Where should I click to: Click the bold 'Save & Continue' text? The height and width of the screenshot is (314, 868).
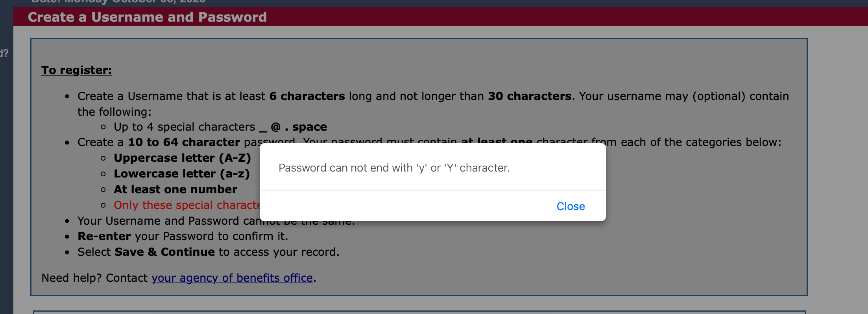tap(164, 252)
